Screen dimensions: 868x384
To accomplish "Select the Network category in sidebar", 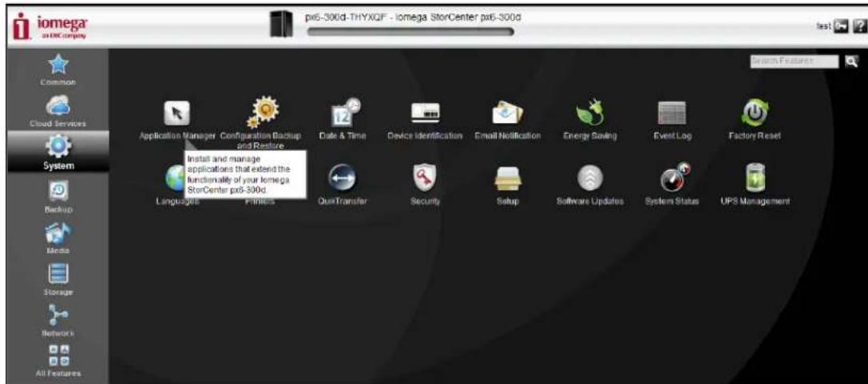I will tap(57, 320).
